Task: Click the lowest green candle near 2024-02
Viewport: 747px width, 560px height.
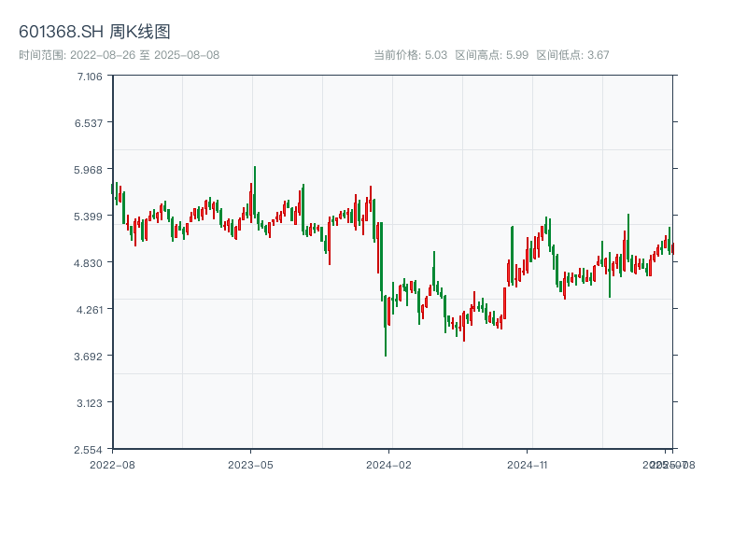Action: (386, 327)
